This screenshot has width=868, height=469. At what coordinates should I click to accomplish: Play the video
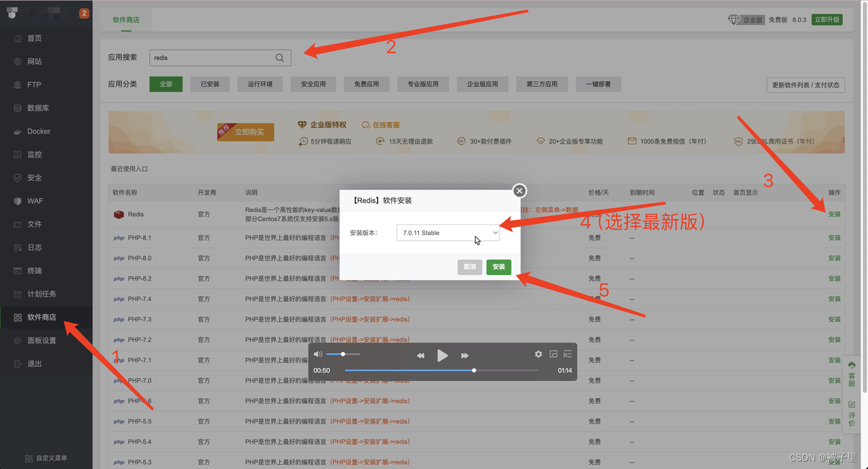[x=442, y=355]
